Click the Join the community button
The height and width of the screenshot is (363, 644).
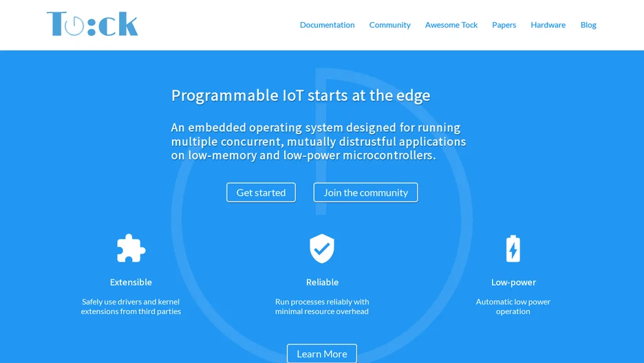(x=365, y=192)
